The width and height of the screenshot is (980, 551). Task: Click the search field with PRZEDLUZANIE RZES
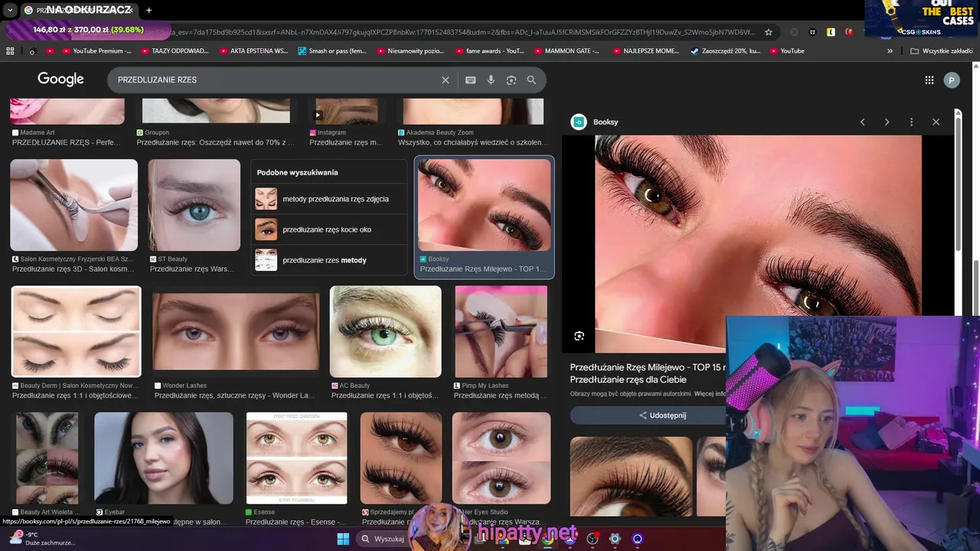click(x=276, y=80)
